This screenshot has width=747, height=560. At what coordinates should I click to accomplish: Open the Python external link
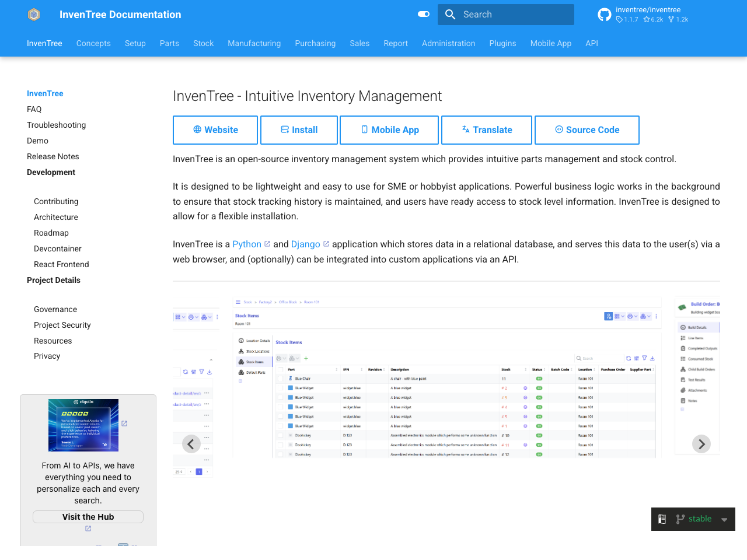(x=247, y=244)
